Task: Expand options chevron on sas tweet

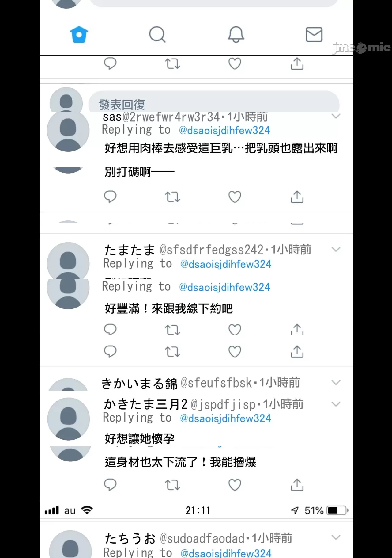Action: click(336, 116)
